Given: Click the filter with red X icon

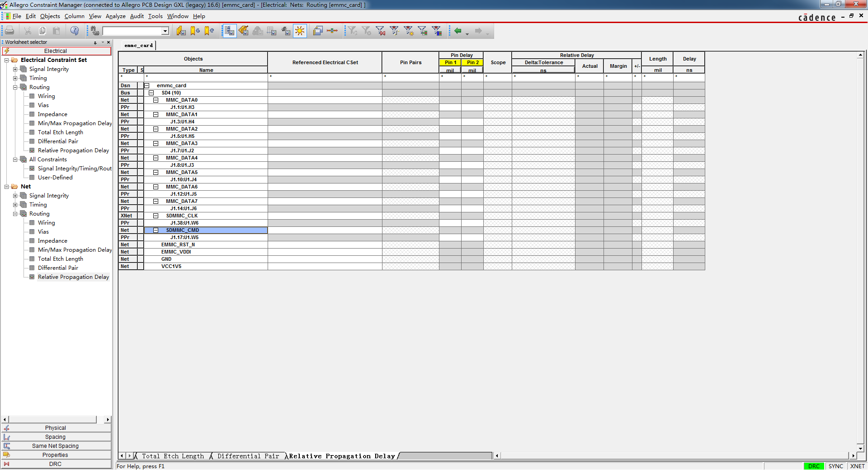Looking at the screenshot, I should point(381,31).
